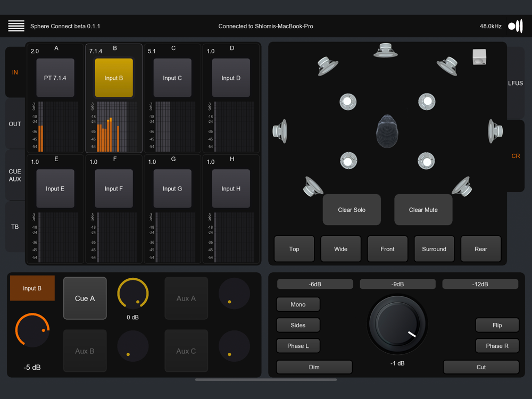Select the top center ceiling speaker icon

coord(385,51)
